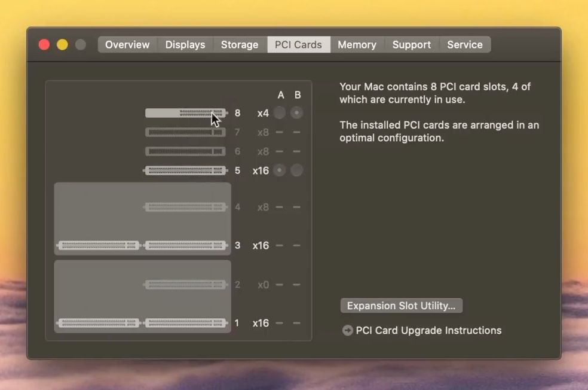
Task: Choose pool B for slot 8
Action: pos(296,112)
